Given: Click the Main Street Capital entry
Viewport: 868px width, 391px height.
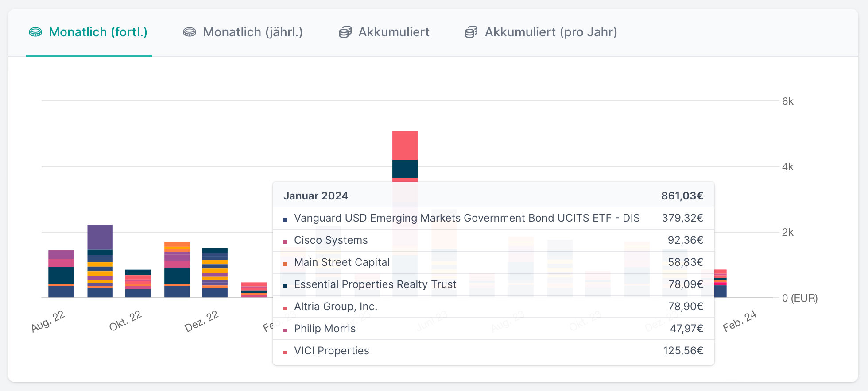Looking at the screenshot, I should (341, 262).
